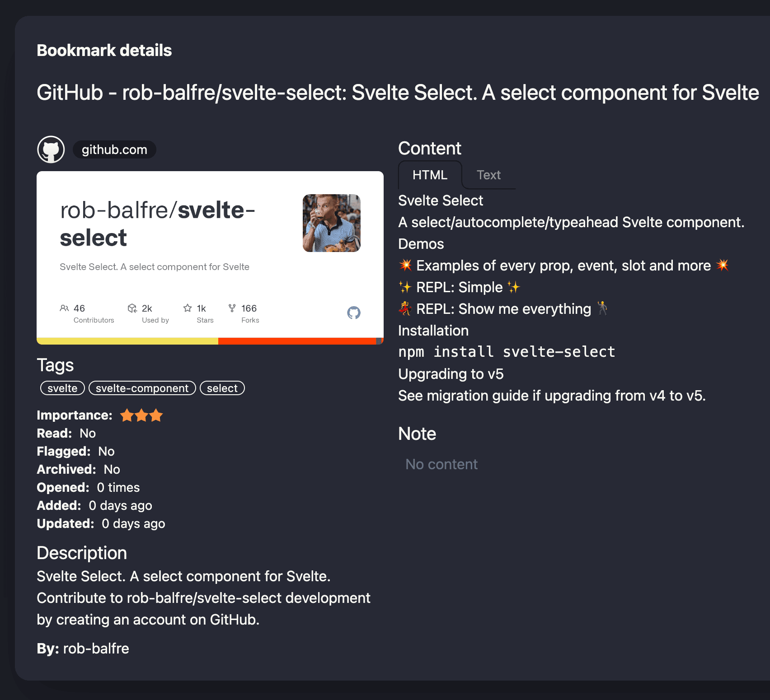Image resolution: width=770 pixels, height=700 pixels.
Task: Click the Forks branch icon
Action: [x=232, y=308]
